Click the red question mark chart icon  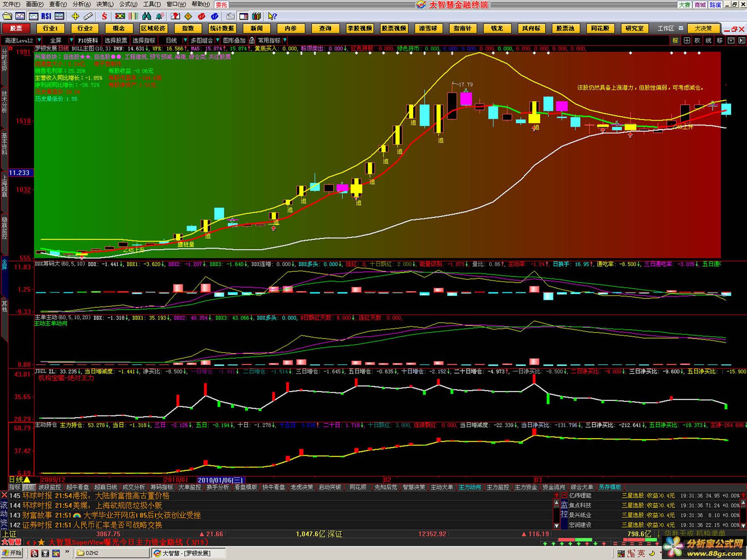(175, 16)
